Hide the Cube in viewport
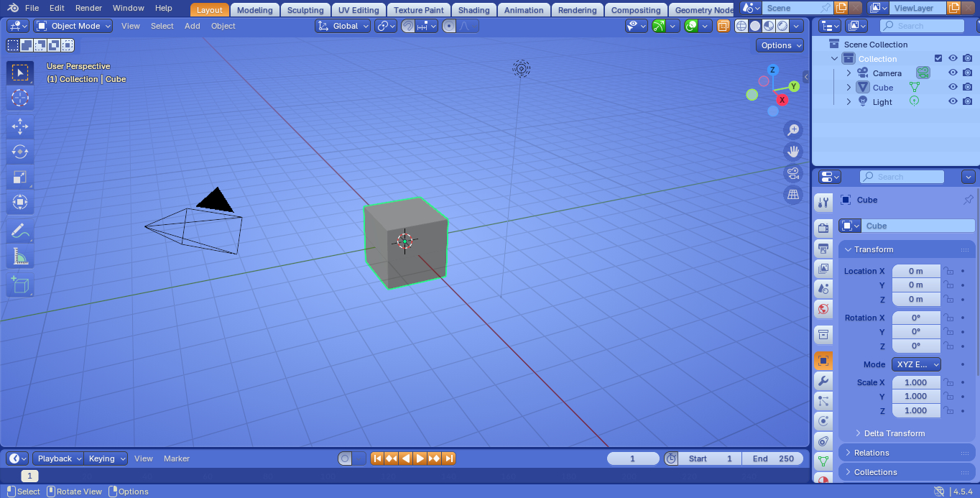980x498 pixels. coord(953,88)
